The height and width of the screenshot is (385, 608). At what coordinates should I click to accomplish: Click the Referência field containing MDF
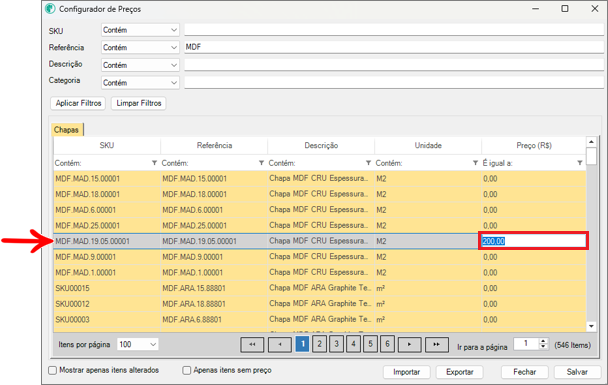[394, 47]
